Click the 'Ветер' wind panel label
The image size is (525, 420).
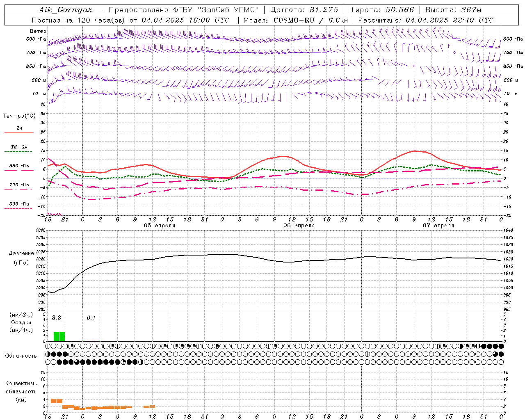[x=38, y=31]
